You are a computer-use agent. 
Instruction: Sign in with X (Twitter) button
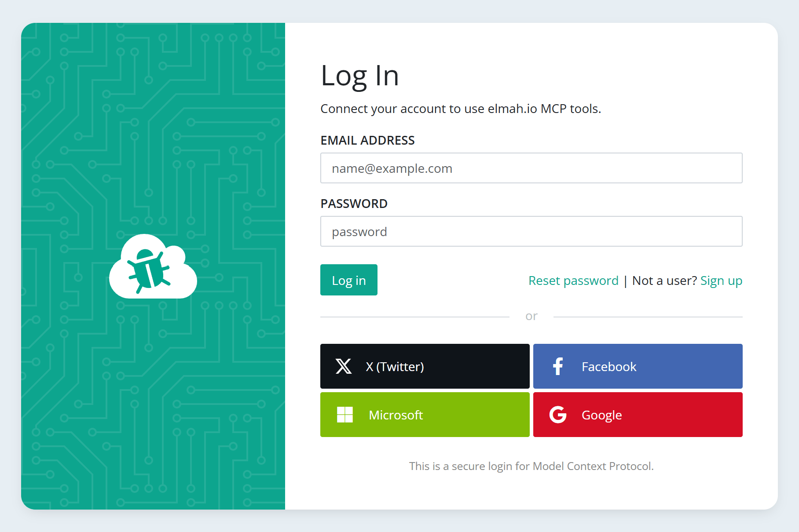pyautogui.click(x=425, y=366)
